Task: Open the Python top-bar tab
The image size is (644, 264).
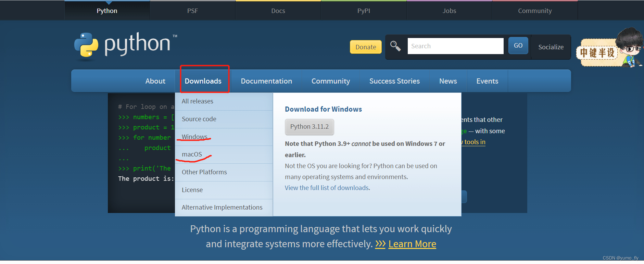Action: point(107,11)
